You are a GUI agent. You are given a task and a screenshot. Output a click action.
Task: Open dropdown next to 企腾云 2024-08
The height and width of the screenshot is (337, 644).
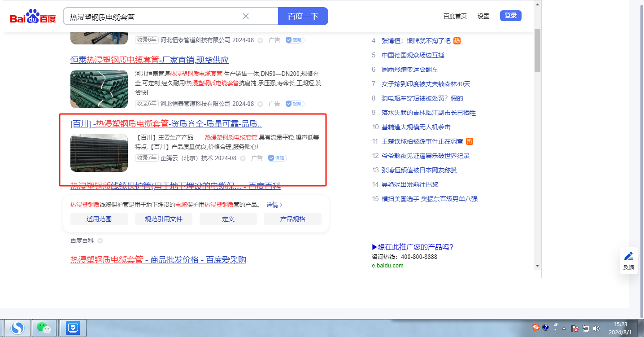(x=243, y=158)
